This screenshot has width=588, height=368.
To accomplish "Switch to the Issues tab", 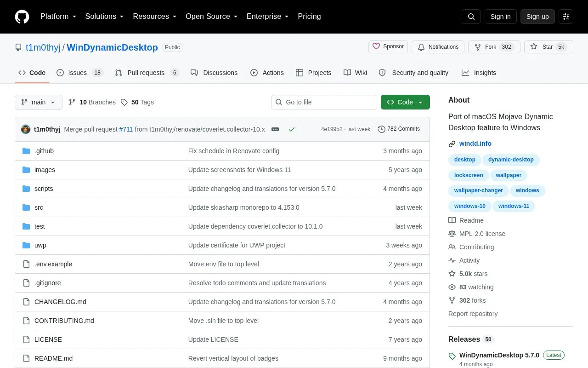I will tap(80, 73).
